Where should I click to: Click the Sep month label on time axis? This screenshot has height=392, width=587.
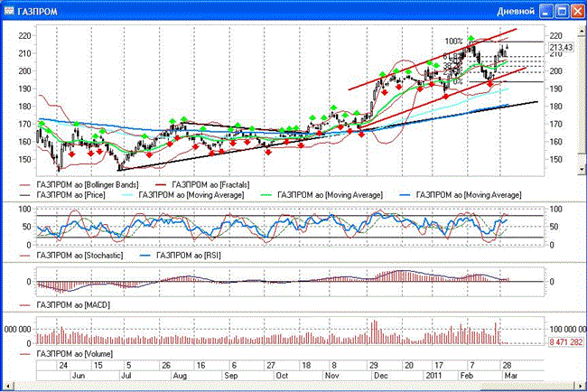[230, 376]
